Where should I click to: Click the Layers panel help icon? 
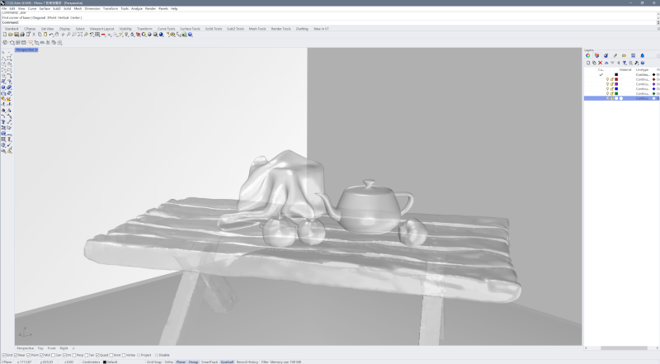click(x=643, y=63)
